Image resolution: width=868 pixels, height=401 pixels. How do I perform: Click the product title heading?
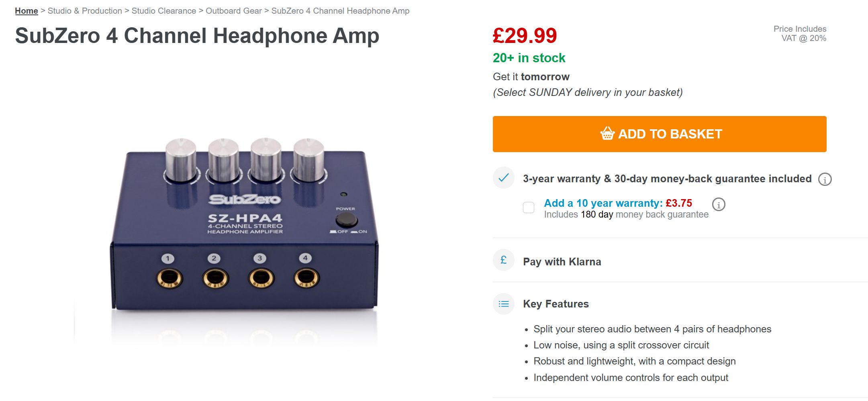(x=197, y=36)
